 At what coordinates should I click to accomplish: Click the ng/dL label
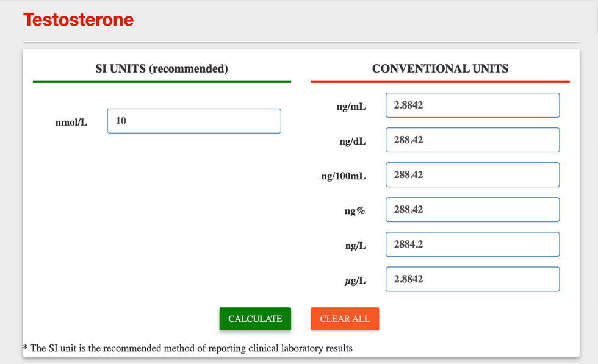(x=353, y=141)
